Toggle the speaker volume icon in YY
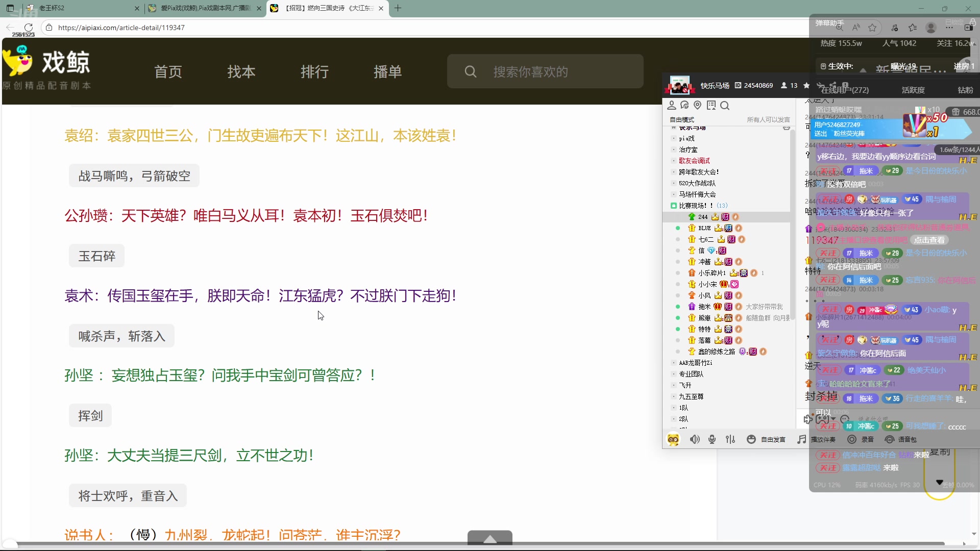The image size is (980, 551). (695, 439)
